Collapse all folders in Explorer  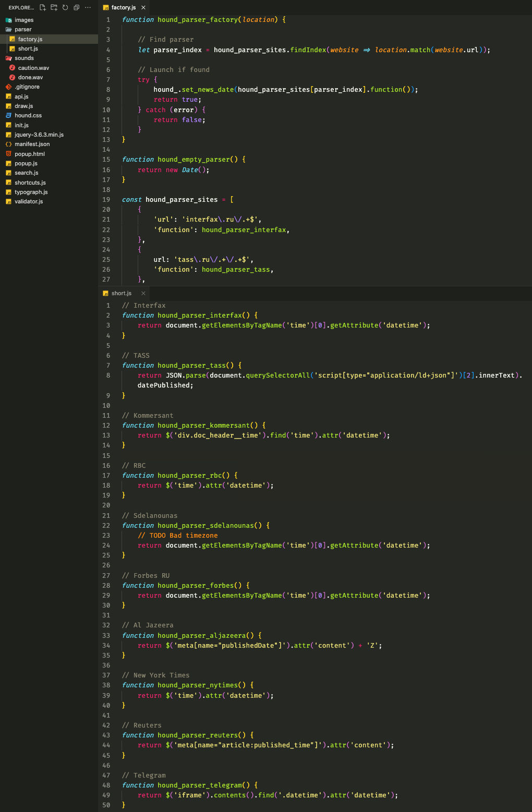76,7
